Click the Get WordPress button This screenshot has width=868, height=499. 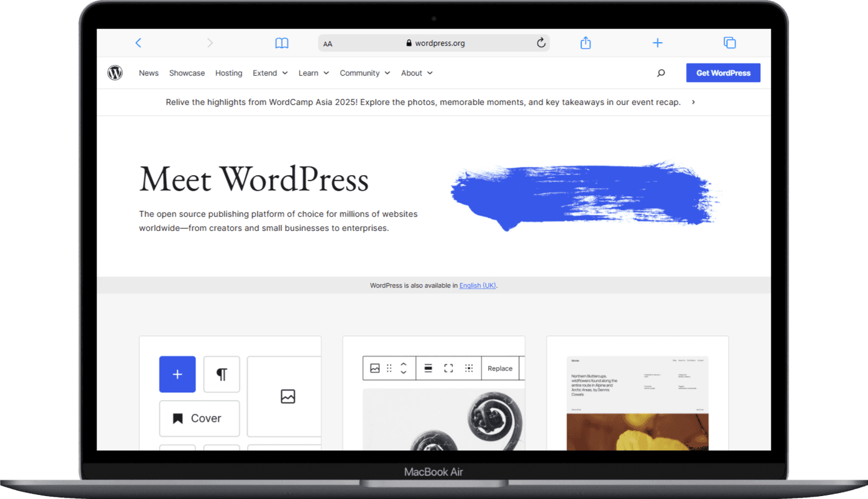pos(723,73)
